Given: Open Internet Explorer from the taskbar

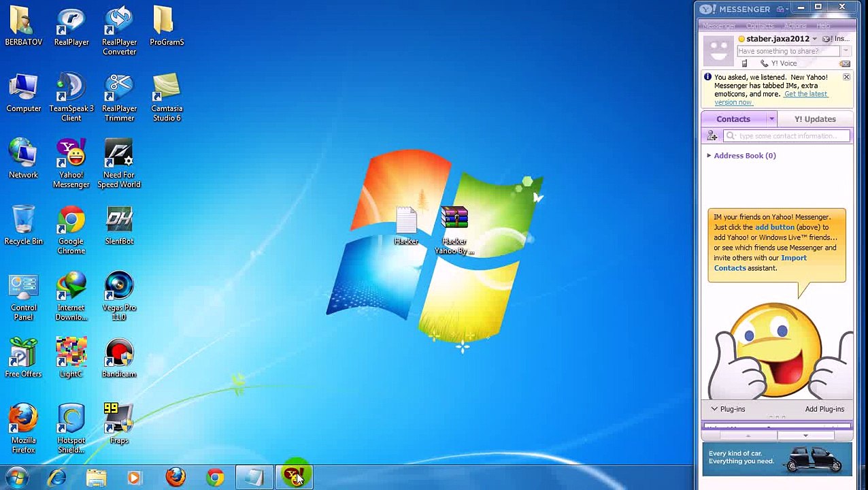Looking at the screenshot, I should coord(56,477).
